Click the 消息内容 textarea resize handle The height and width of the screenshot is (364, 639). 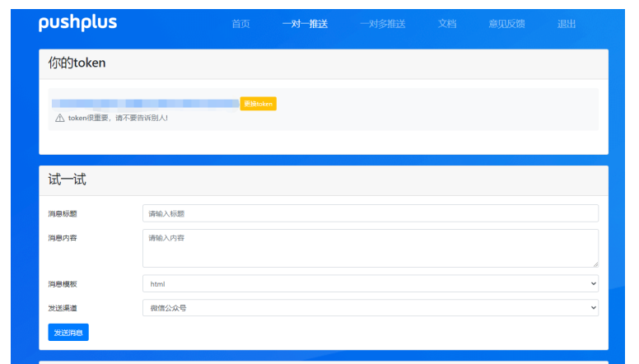[x=595, y=264]
